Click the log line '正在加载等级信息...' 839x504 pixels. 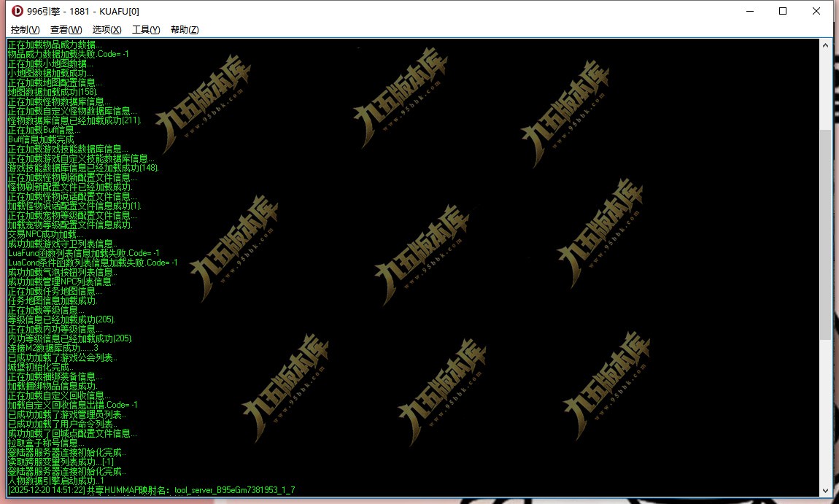tap(46, 310)
